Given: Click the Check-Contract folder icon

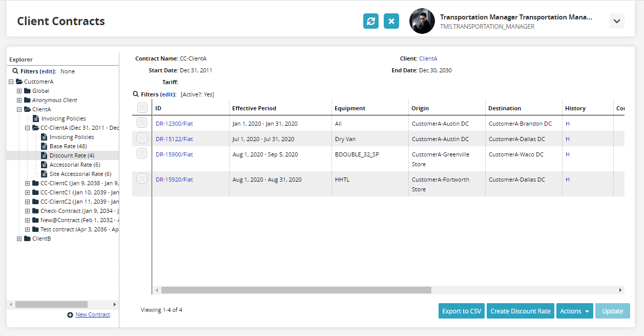Looking at the screenshot, I should 35,211.
